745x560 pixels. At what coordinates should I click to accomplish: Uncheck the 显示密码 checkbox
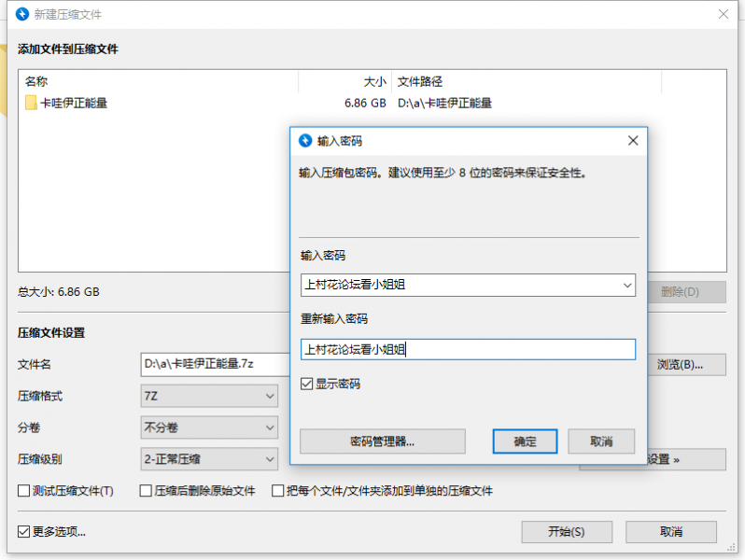[x=306, y=384]
